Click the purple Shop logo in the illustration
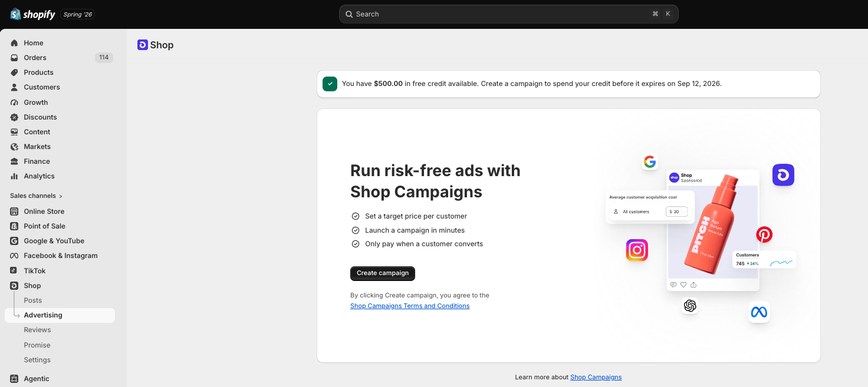This screenshot has height=387, width=868. coord(783,175)
